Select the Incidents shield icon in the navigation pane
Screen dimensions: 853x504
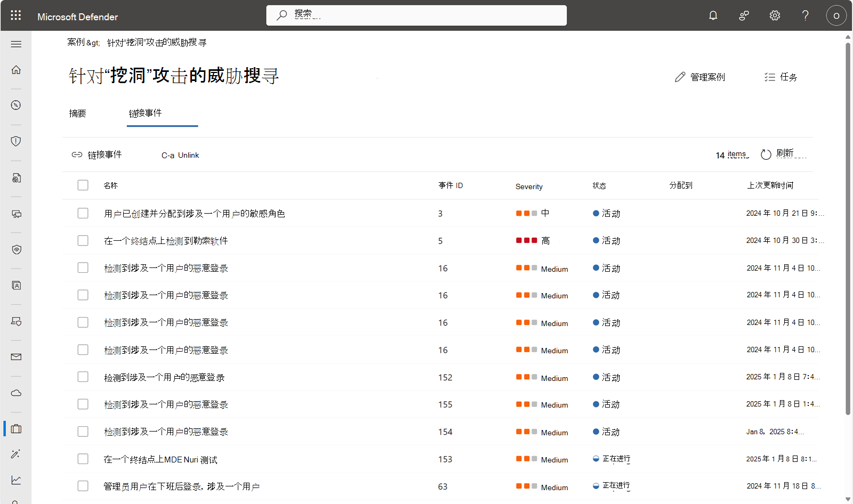(x=16, y=141)
